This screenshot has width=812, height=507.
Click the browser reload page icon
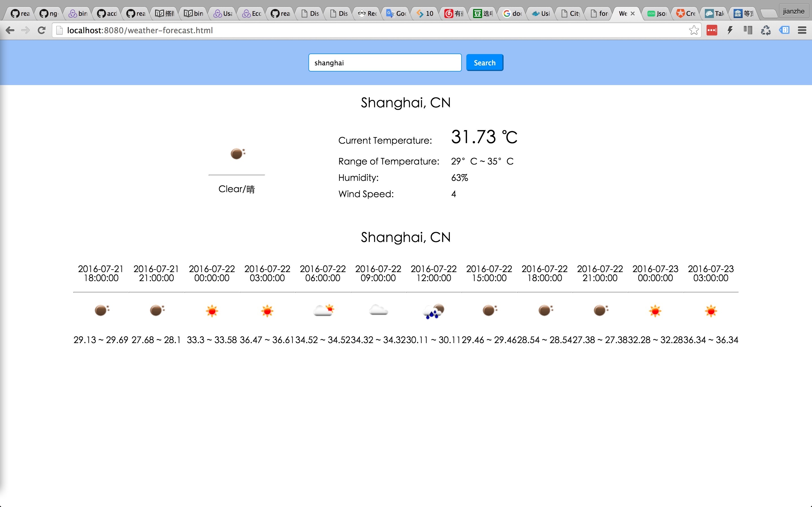click(42, 30)
